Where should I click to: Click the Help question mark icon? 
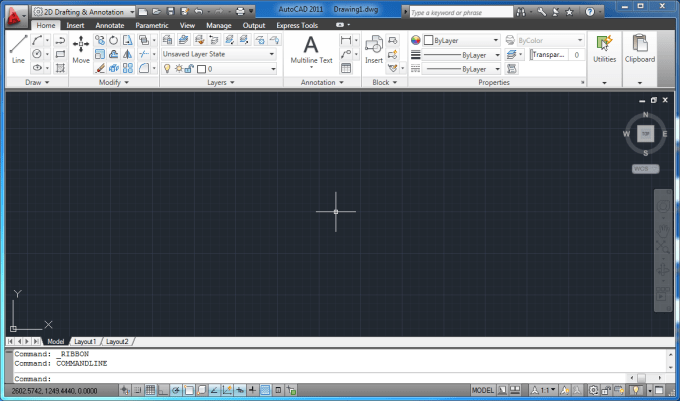point(590,12)
